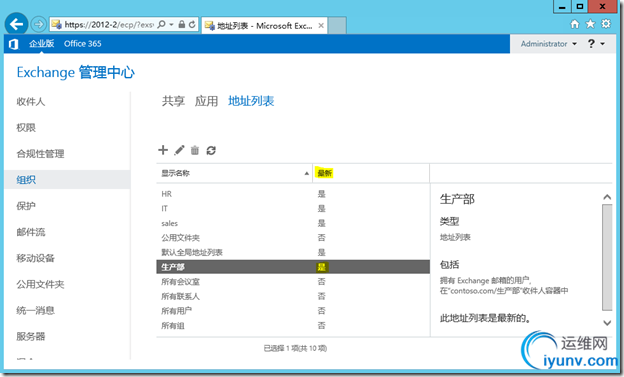Open 移动设备 in the left navigation
Image resolution: width=624 pixels, height=377 pixels.
click(35, 258)
